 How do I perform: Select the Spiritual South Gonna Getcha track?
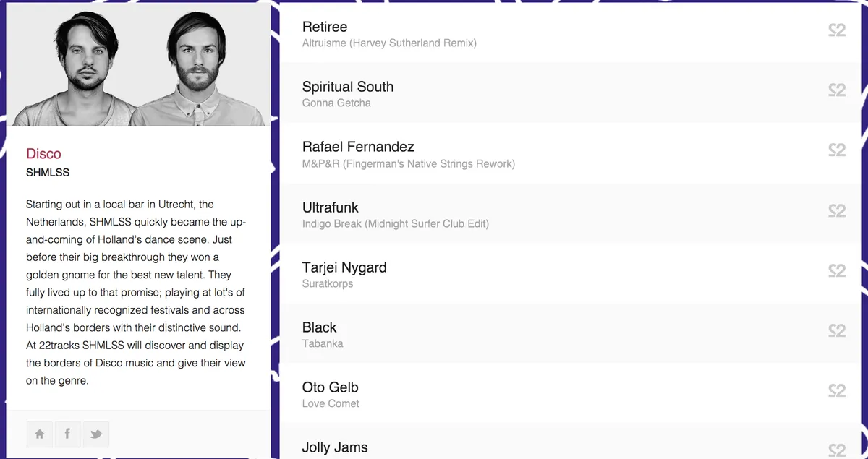click(x=347, y=93)
